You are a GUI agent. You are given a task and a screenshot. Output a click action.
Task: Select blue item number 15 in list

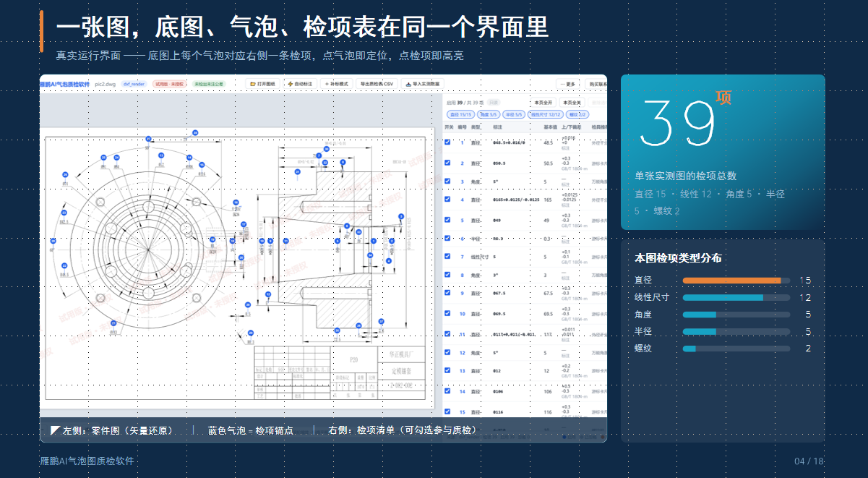tap(463, 411)
